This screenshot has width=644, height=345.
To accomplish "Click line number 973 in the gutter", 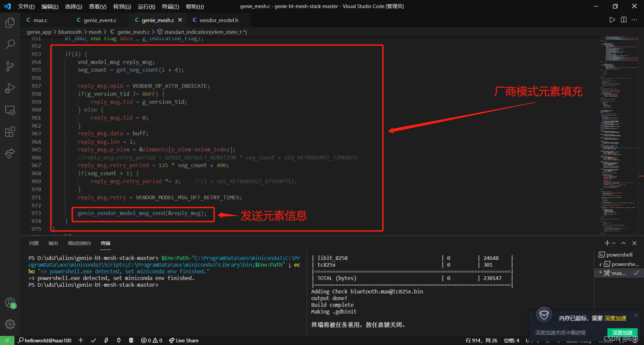I will click(36, 213).
